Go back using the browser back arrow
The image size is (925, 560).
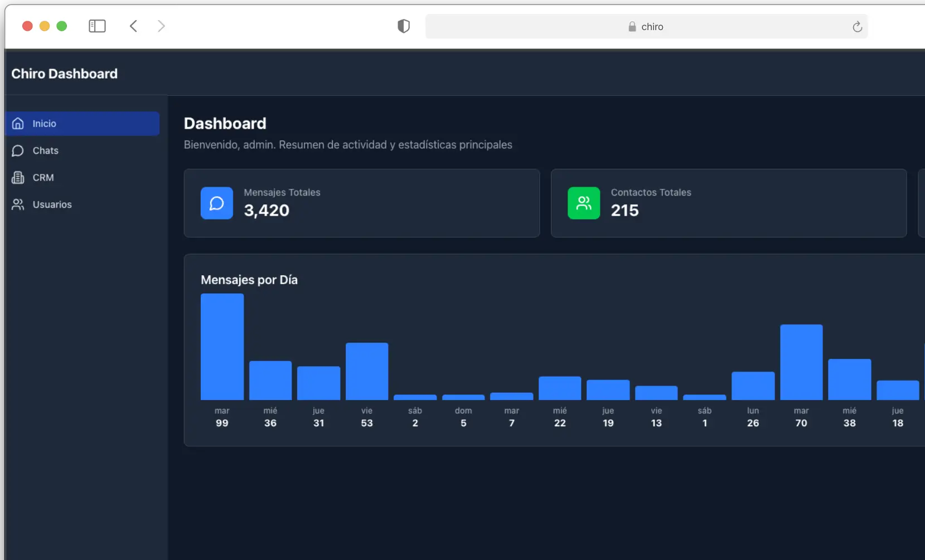pyautogui.click(x=133, y=26)
